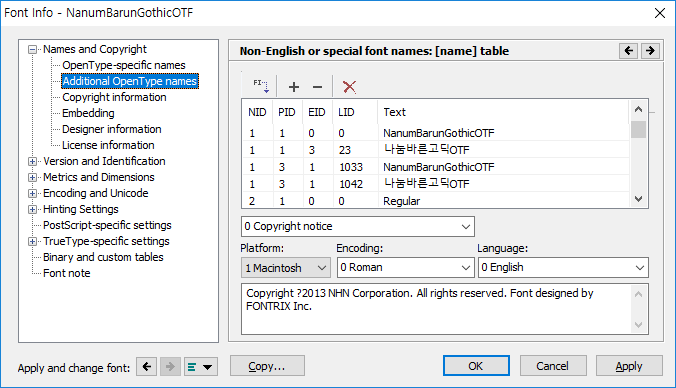This screenshot has height=388, width=676.
Task: Open Copyright information page
Action: [x=114, y=97]
